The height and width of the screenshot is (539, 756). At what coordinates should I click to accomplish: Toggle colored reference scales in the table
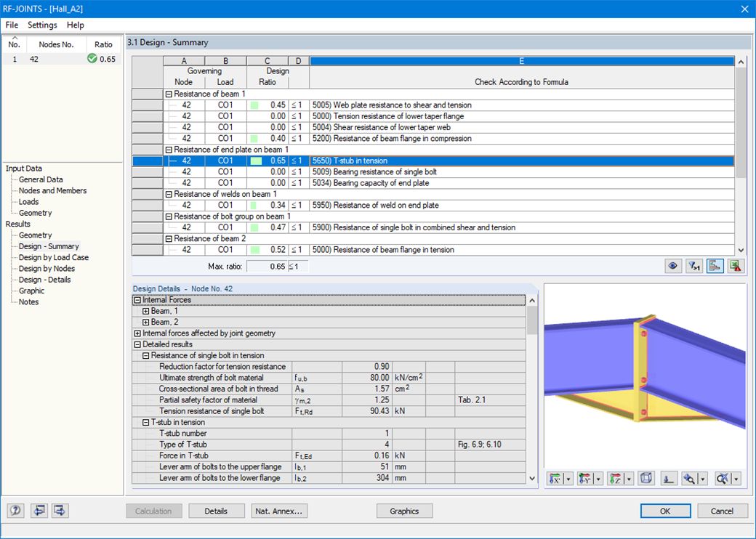[715, 266]
